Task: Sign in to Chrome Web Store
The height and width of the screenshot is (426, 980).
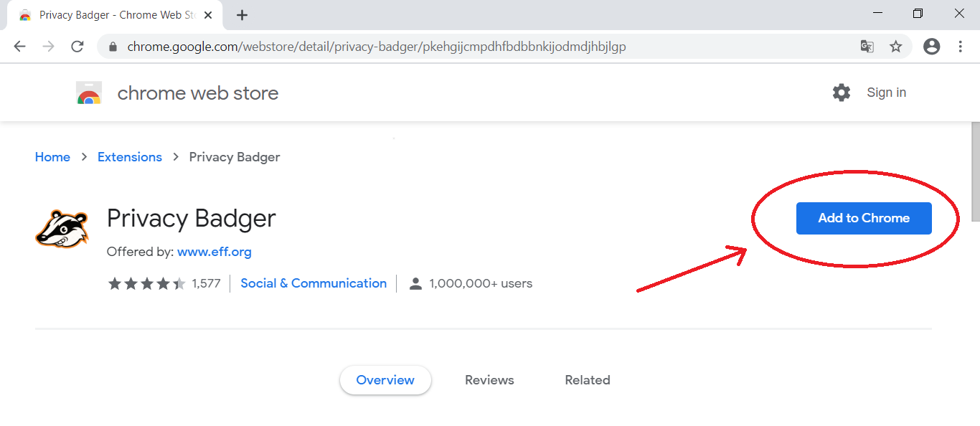Action: (x=886, y=93)
